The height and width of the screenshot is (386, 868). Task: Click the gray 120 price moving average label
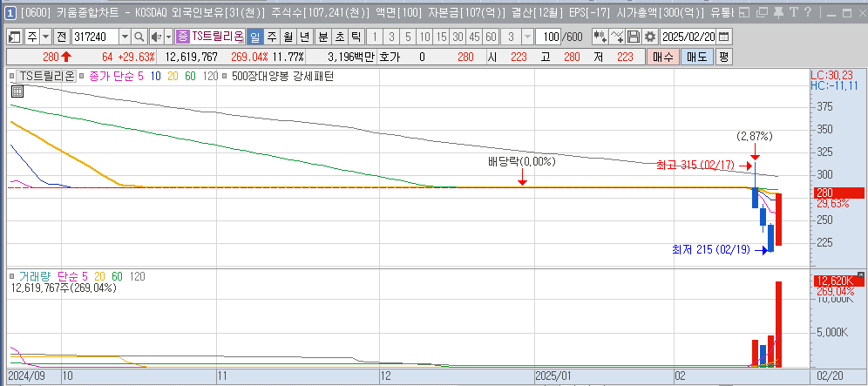coord(210,77)
